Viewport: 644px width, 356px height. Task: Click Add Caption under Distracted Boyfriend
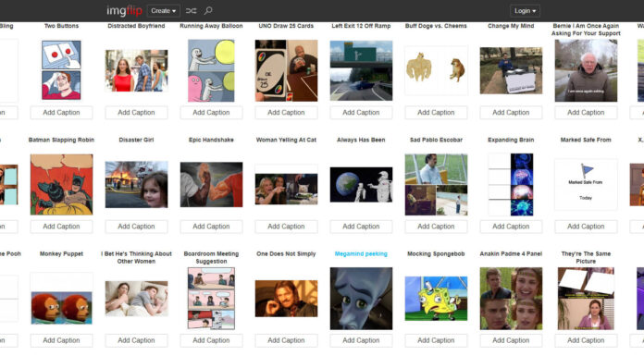click(x=136, y=113)
